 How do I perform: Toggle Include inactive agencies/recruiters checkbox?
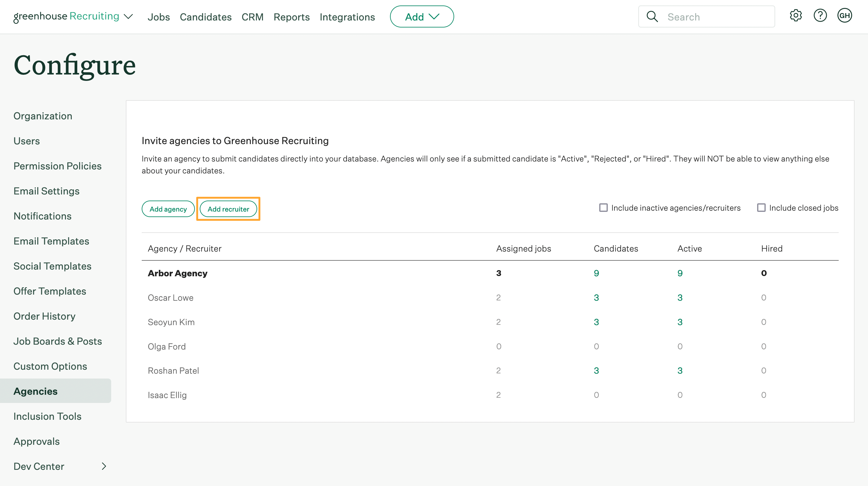603,207
